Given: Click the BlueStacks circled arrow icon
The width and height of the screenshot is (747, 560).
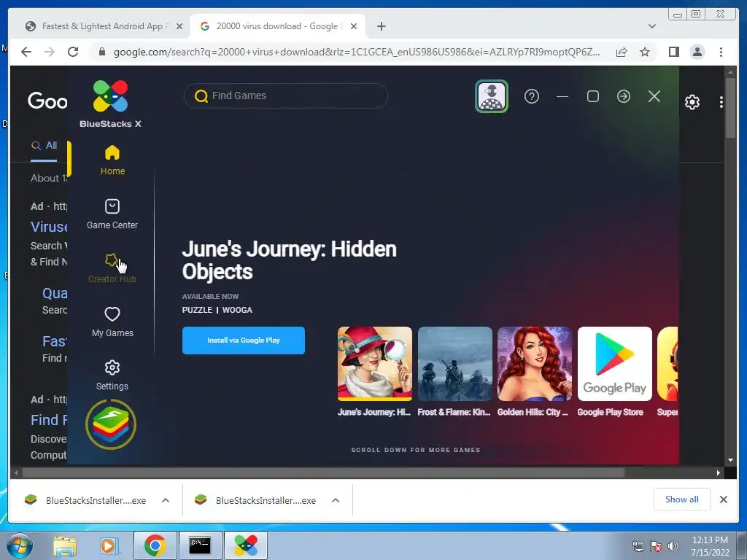Looking at the screenshot, I should point(624,97).
